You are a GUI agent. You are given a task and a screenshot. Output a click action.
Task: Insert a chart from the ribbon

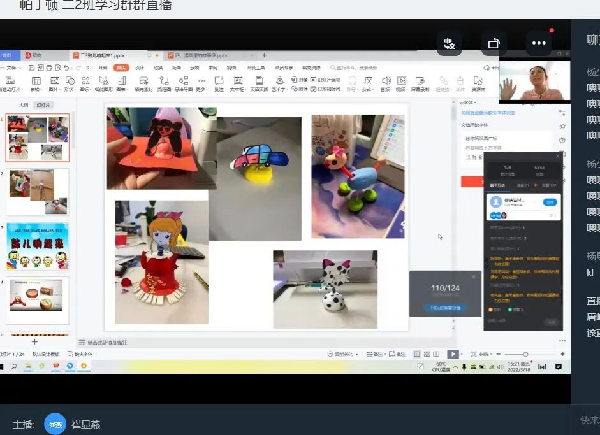122,83
